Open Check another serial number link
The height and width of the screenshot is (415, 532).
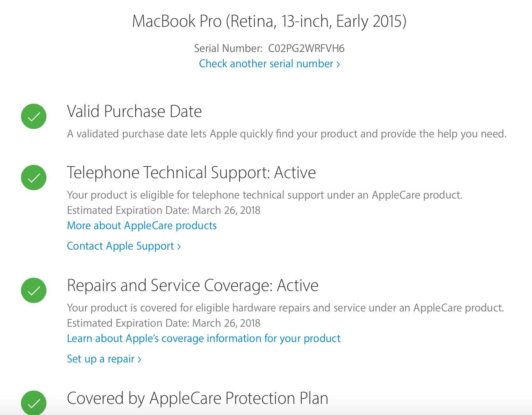click(270, 64)
